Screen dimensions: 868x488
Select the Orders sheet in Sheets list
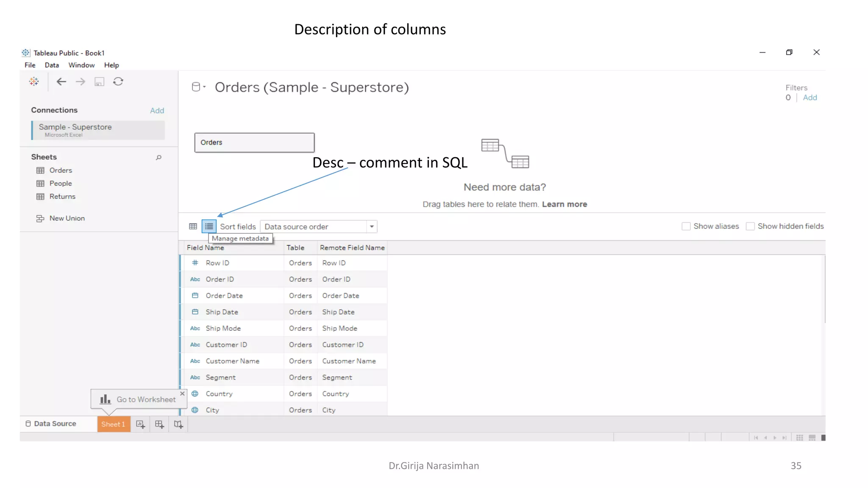click(61, 170)
